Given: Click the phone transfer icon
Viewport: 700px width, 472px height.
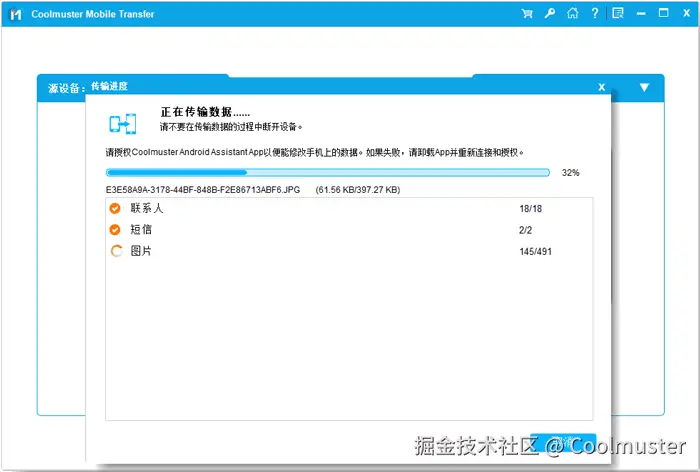Looking at the screenshot, I should [x=123, y=123].
